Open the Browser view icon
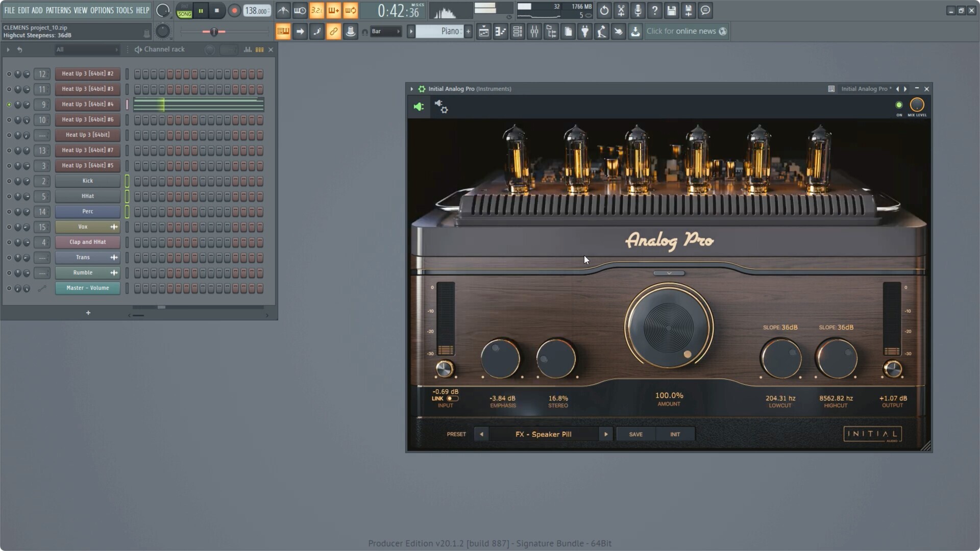 click(x=551, y=31)
